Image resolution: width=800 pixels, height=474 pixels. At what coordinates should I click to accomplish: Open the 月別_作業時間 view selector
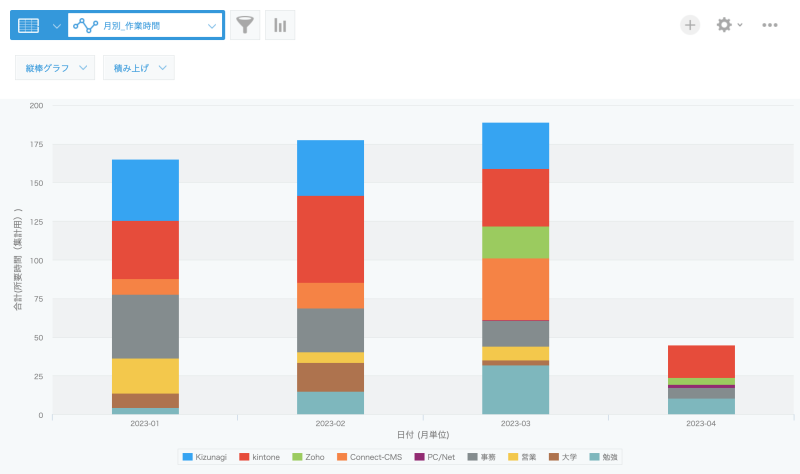(145, 26)
